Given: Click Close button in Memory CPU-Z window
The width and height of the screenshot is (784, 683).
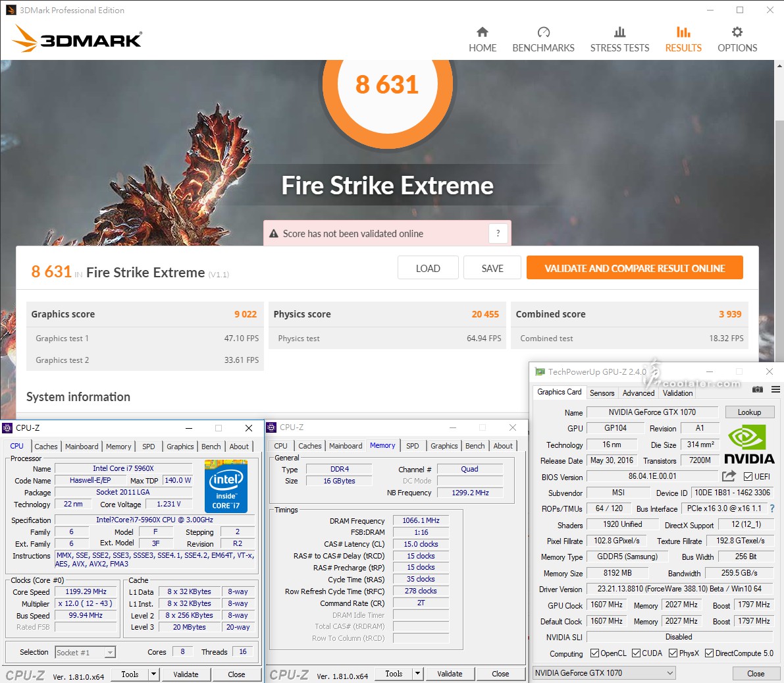Looking at the screenshot, I should (x=500, y=674).
